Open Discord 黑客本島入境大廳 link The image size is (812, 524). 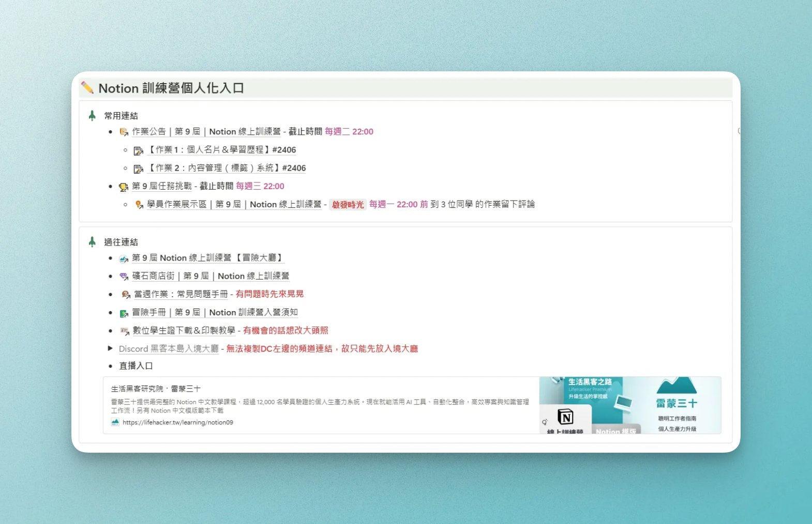169,348
